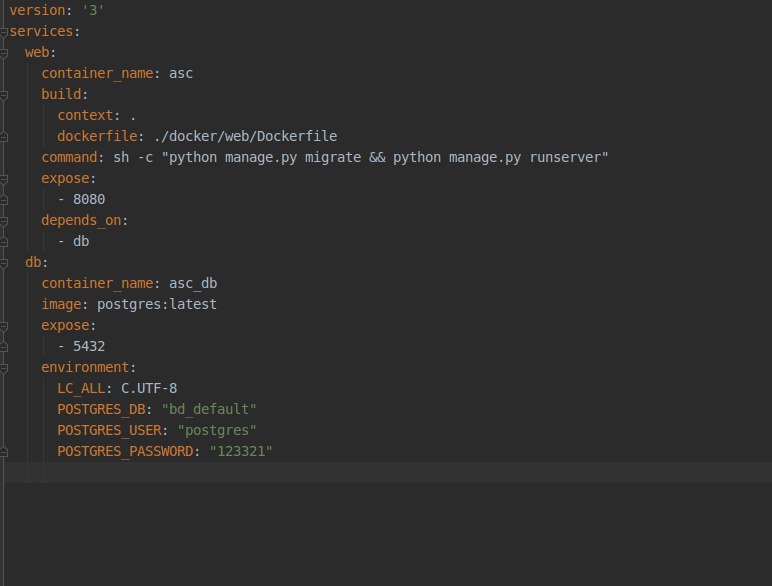Viewport: 772px width, 586px height.
Task: Select the '3' version value
Action: click(x=93, y=10)
